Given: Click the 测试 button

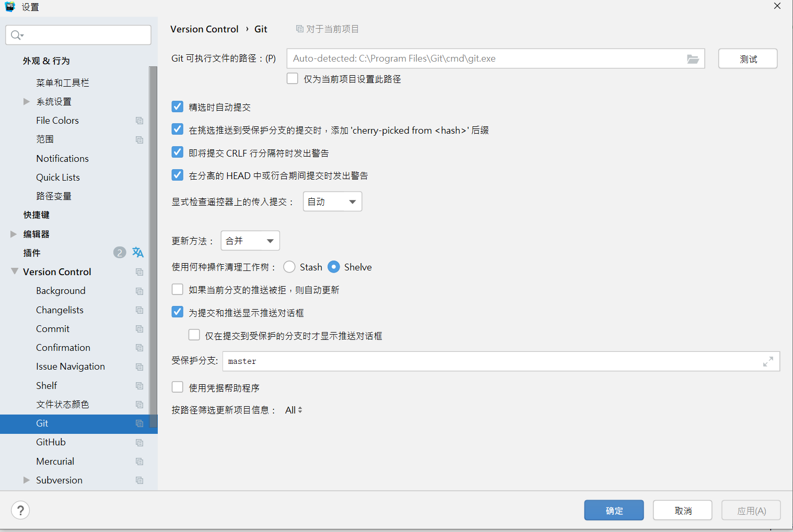Looking at the screenshot, I should (x=748, y=58).
